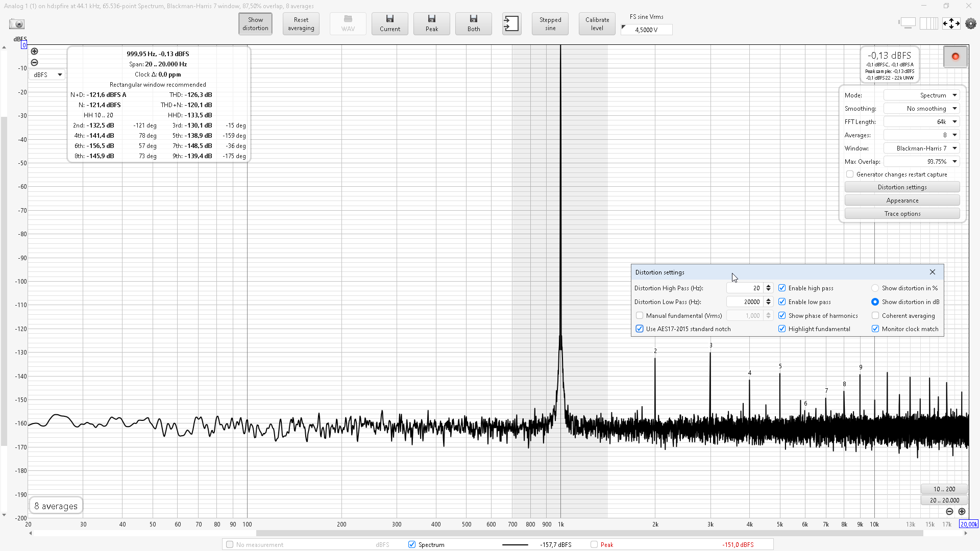The height and width of the screenshot is (551, 980).
Task: Open the Averages dropdown
Action: pos(922,135)
